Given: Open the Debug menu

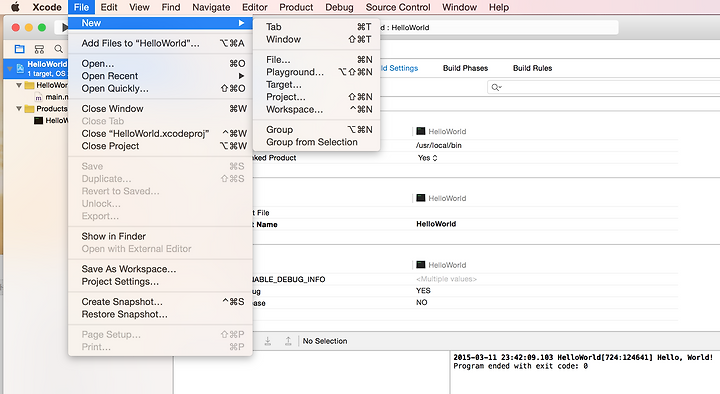Looking at the screenshot, I should (x=339, y=7).
